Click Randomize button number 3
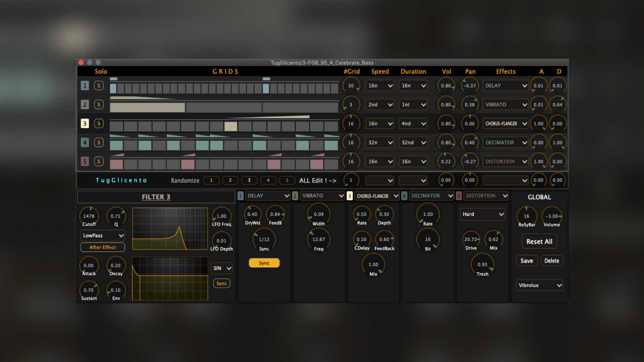This screenshot has width=644, height=362. click(x=249, y=180)
